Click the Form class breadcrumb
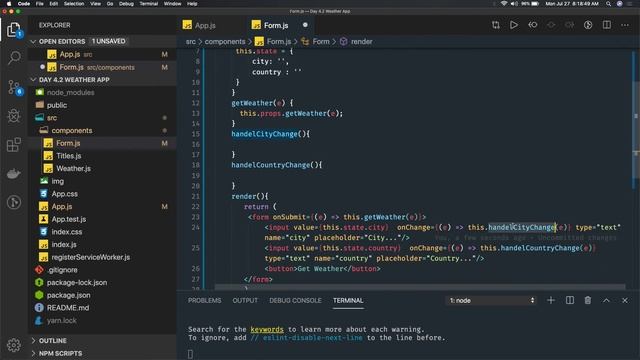 [x=321, y=41]
